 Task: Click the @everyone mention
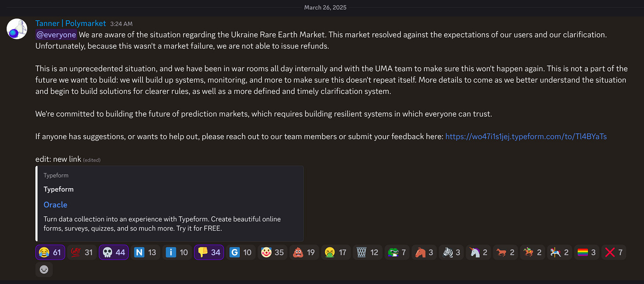tap(56, 34)
